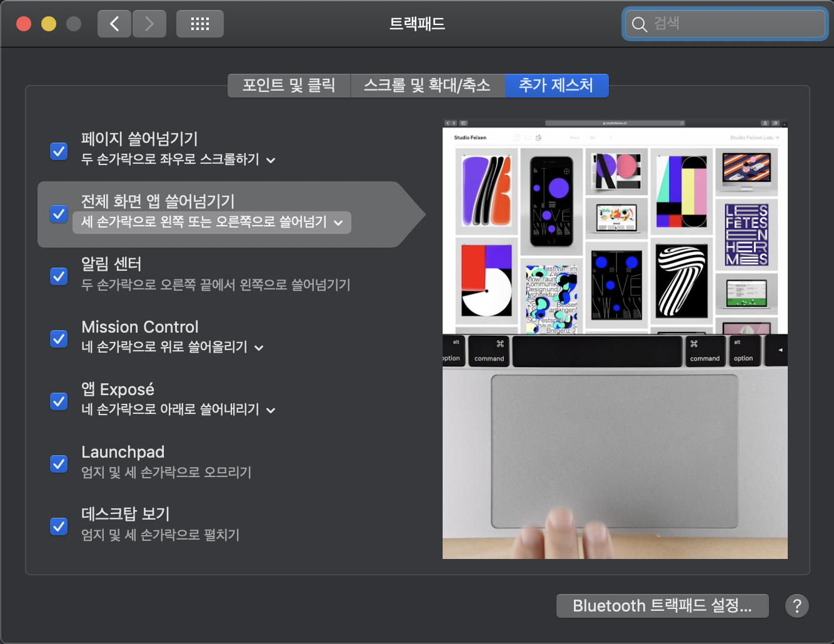
Task: Toggle 전체 화면 앱 쓸어넘기기 checkbox
Action: pos(59,214)
